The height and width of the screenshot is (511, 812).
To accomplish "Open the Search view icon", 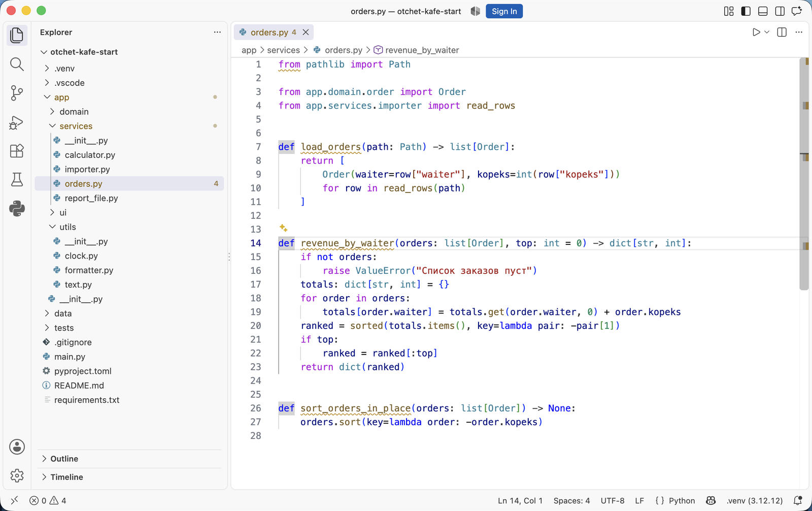I will tap(17, 64).
